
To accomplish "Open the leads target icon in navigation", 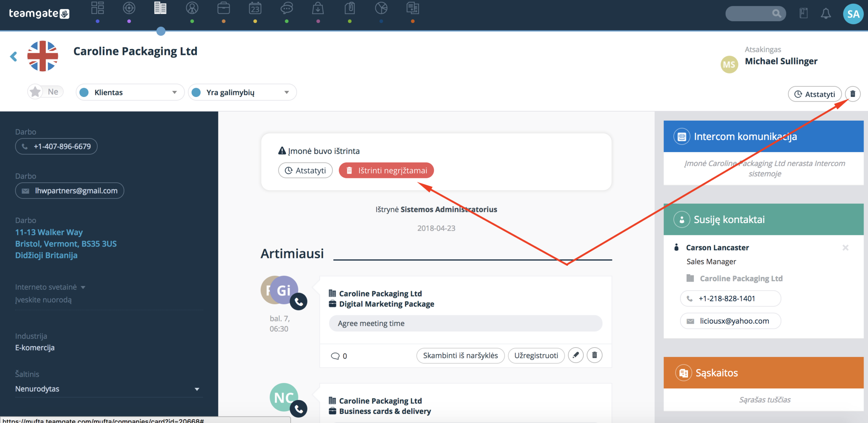I will pyautogui.click(x=129, y=8).
